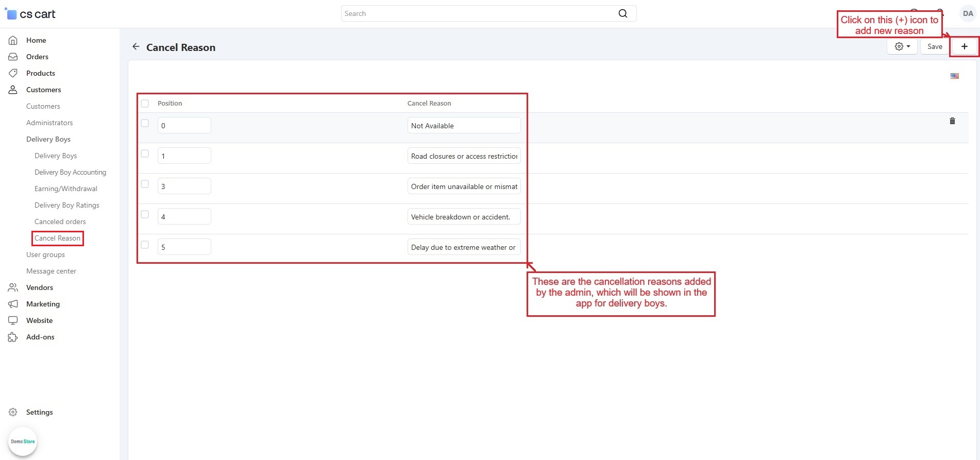
Task: Click the cs cart logo
Action: tap(31, 14)
